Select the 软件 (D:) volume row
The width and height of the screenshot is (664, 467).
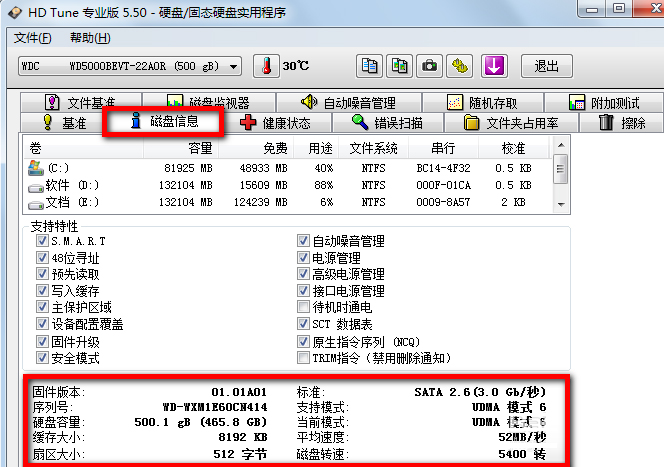coord(288,185)
